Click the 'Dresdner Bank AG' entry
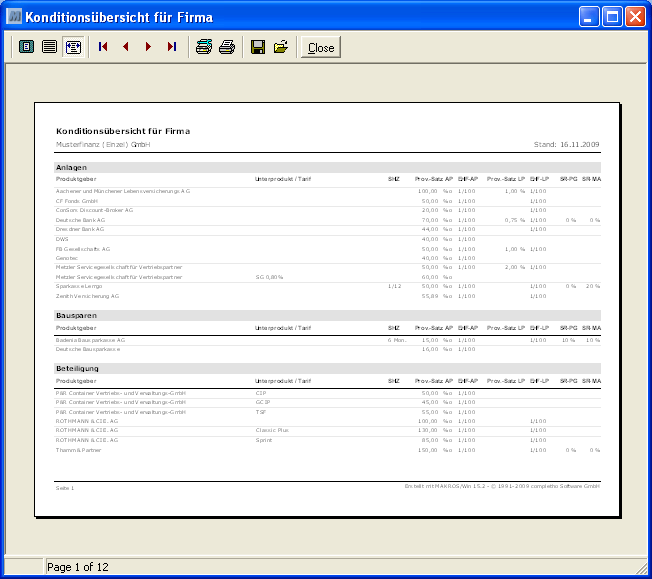Screen dimensions: 652x579 (80, 229)
